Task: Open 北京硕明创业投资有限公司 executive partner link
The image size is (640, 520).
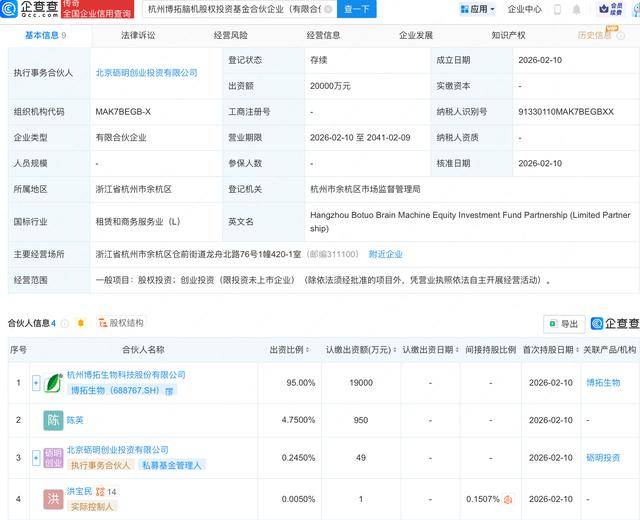Action: [146, 73]
